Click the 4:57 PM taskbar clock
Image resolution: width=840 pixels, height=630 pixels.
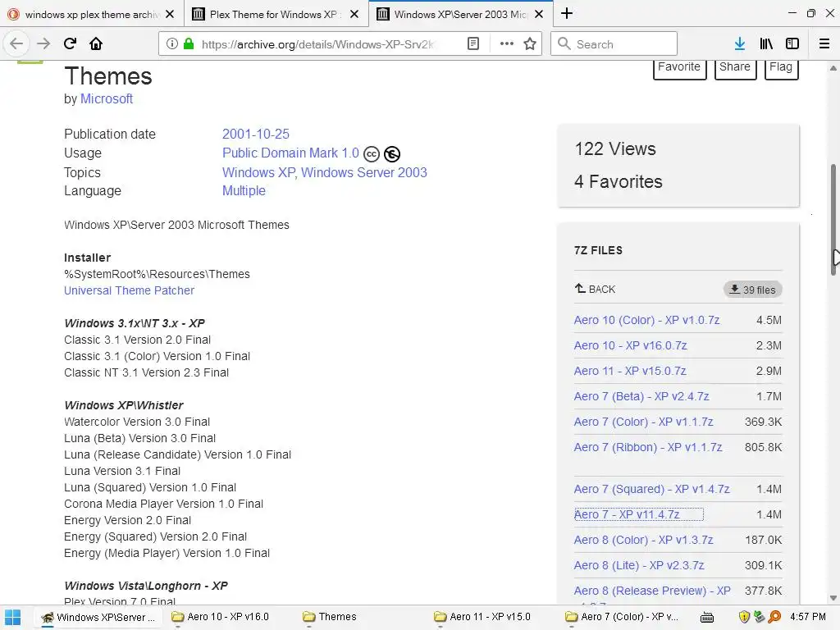[x=808, y=617]
